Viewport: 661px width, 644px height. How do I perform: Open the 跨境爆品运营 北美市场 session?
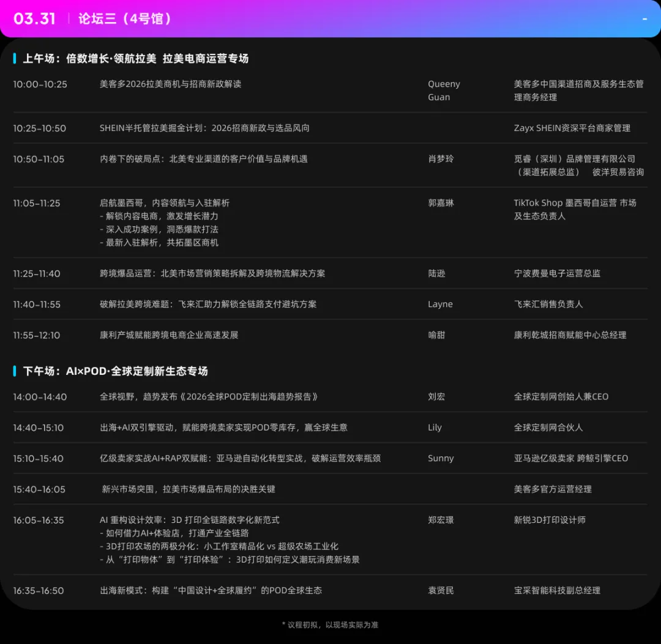(212, 273)
